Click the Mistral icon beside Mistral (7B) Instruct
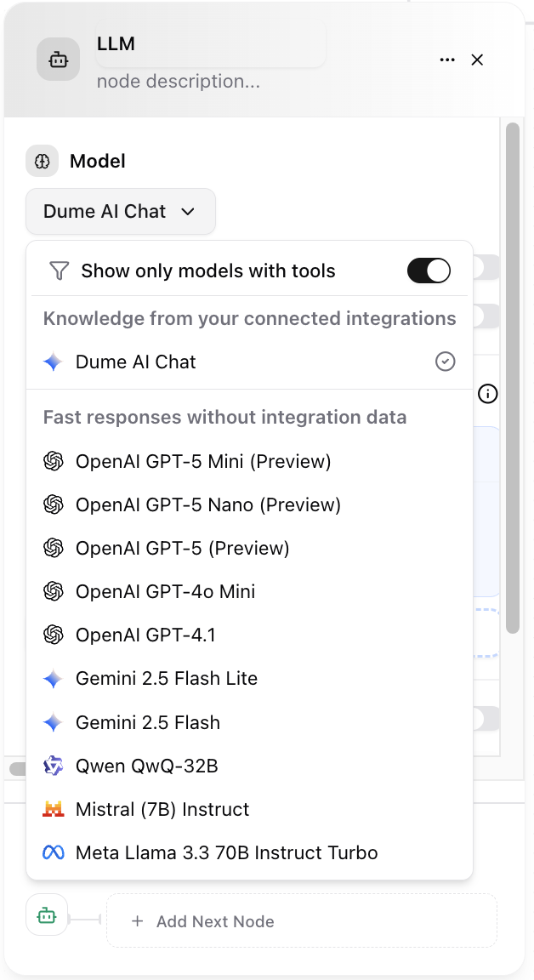534x980 pixels. 54,809
